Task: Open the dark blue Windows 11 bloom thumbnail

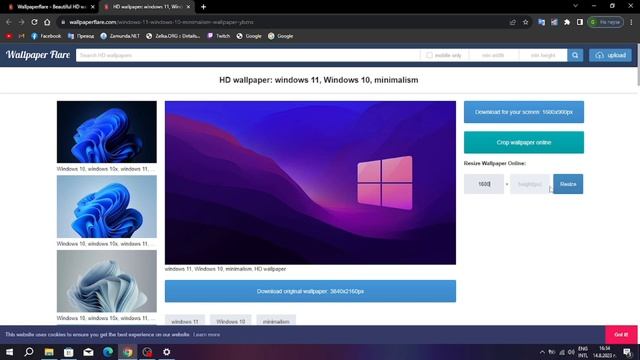Action: pos(107,132)
